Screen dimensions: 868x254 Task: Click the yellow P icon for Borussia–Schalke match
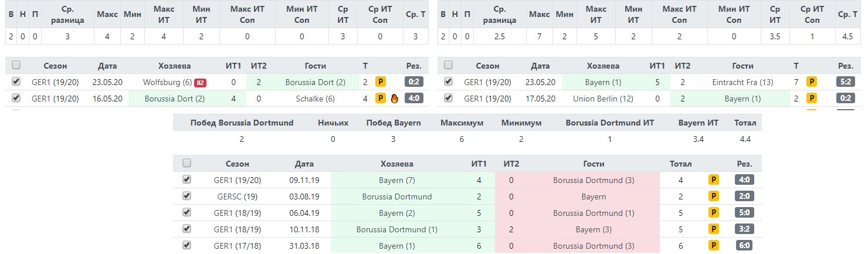click(x=381, y=99)
